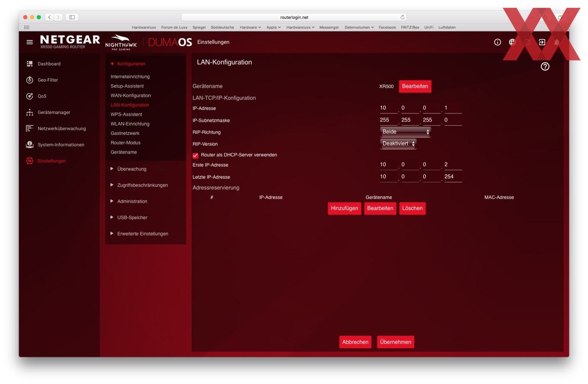The width and height of the screenshot is (588, 384).
Task: Click the DumaOS logo
Action: [170, 42]
